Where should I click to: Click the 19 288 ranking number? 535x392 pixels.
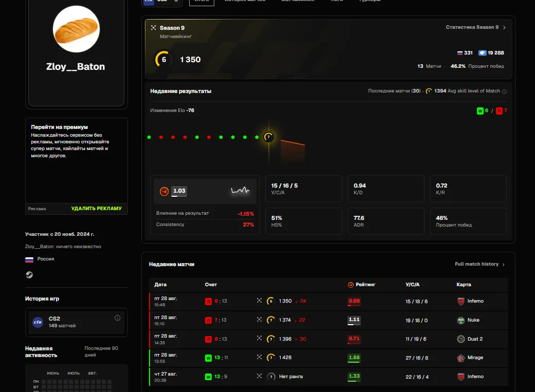click(496, 53)
